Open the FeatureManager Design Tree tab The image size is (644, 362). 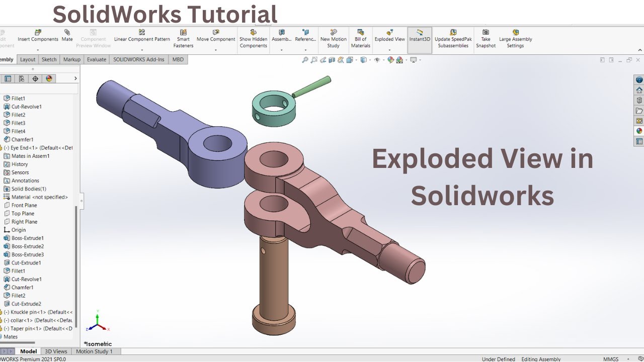pos(8,78)
